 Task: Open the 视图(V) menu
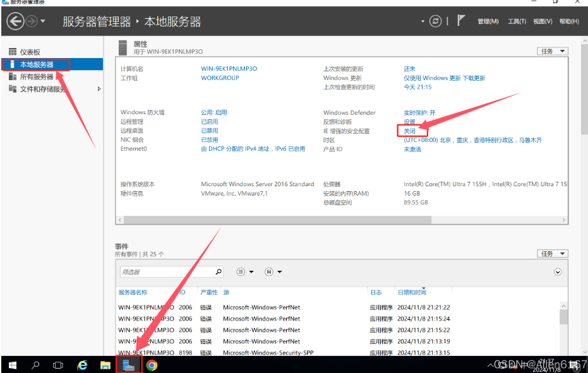[543, 21]
